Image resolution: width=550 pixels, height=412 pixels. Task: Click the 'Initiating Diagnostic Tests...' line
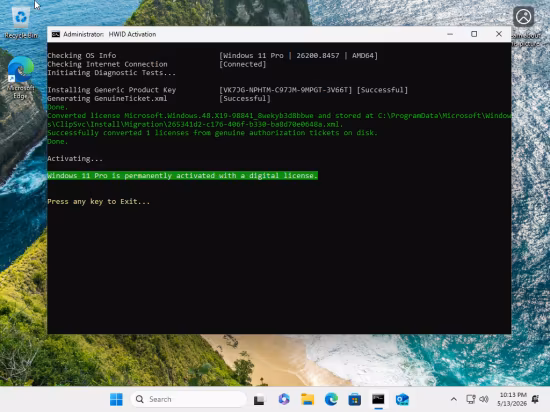112,73
